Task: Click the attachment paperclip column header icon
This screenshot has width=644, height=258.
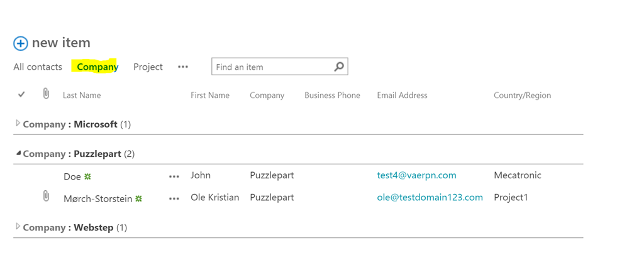Action: [46, 94]
